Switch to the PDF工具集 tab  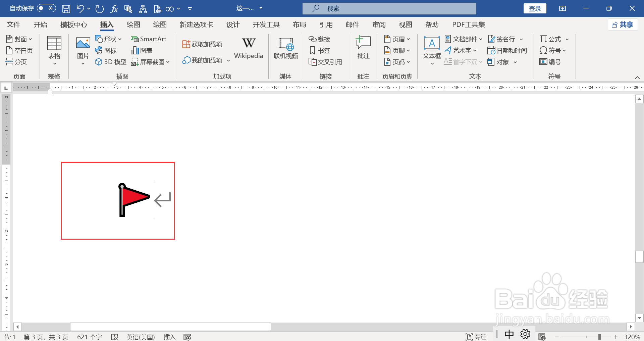[x=469, y=25]
